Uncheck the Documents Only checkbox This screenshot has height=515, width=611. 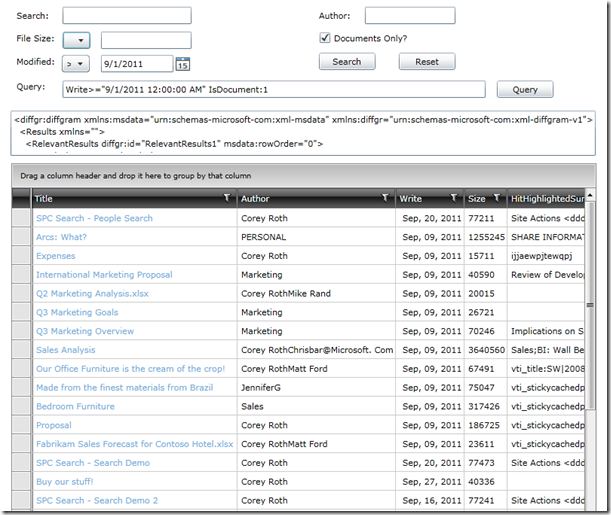tap(325, 38)
